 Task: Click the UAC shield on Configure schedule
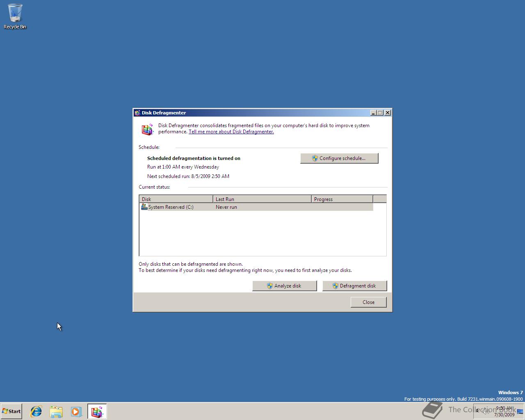tap(315, 158)
